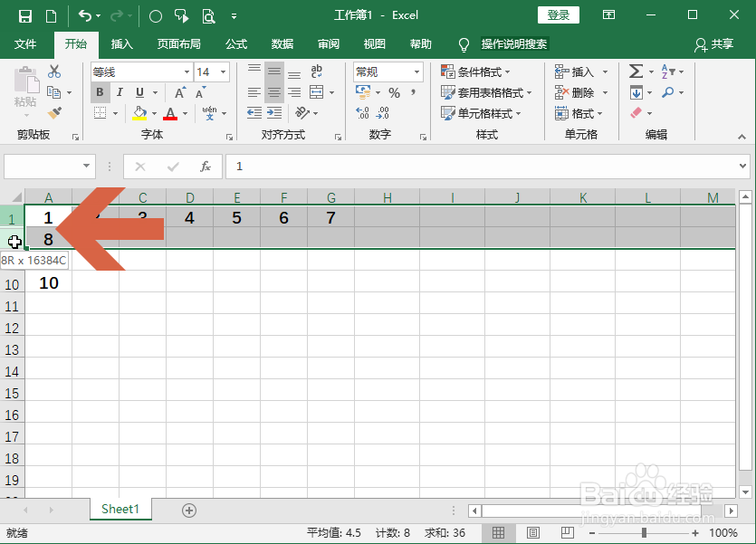
Task: Merge and center cells icon
Action: [x=317, y=92]
